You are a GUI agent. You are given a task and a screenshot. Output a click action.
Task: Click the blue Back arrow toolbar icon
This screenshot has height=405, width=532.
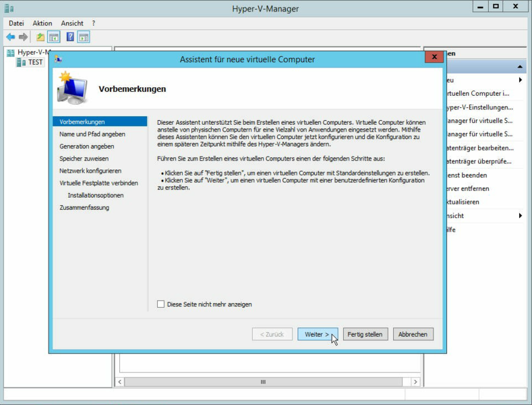pyautogui.click(x=11, y=36)
